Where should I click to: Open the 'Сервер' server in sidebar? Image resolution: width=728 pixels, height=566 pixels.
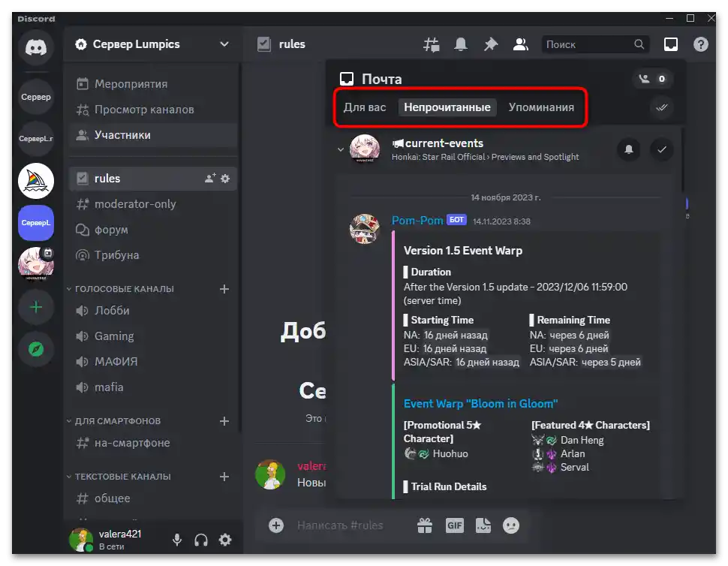pos(36,97)
